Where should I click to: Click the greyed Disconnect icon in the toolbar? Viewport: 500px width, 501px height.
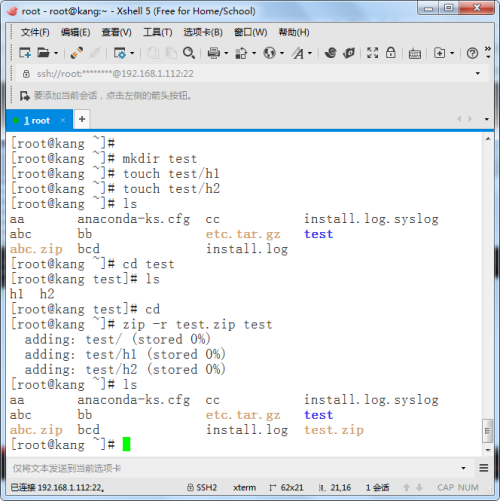pos(95,53)
